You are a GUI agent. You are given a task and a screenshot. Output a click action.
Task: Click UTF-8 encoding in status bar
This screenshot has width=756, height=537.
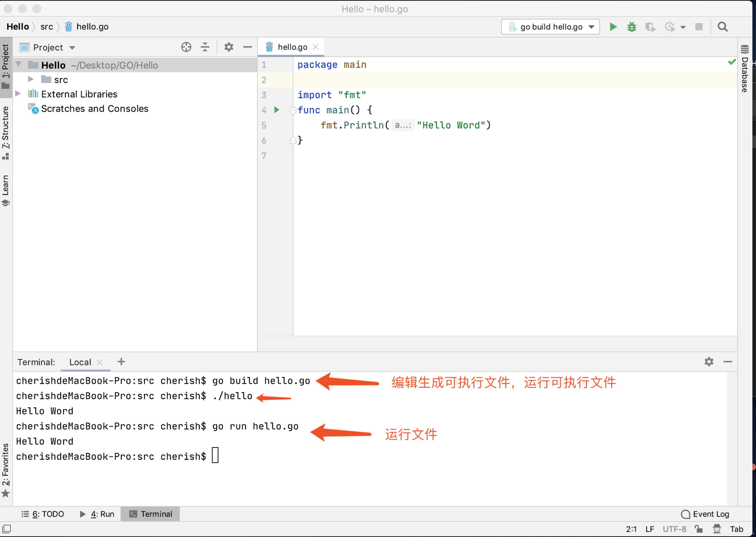674,529
